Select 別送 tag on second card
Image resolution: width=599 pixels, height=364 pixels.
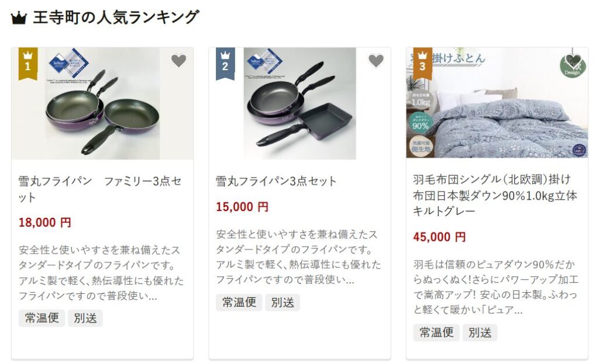(283, 303)
